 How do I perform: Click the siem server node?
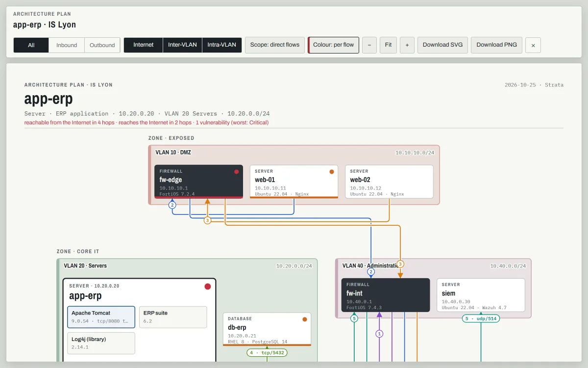point(481,295)
